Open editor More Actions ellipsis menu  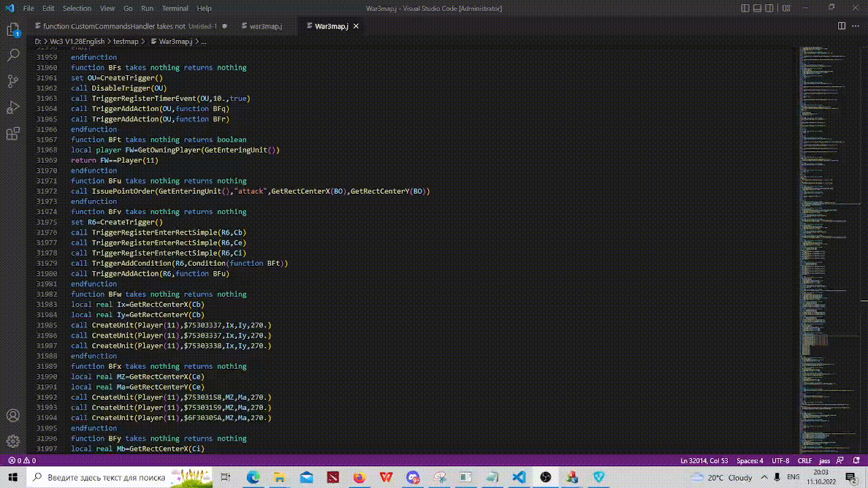[855, 26]
